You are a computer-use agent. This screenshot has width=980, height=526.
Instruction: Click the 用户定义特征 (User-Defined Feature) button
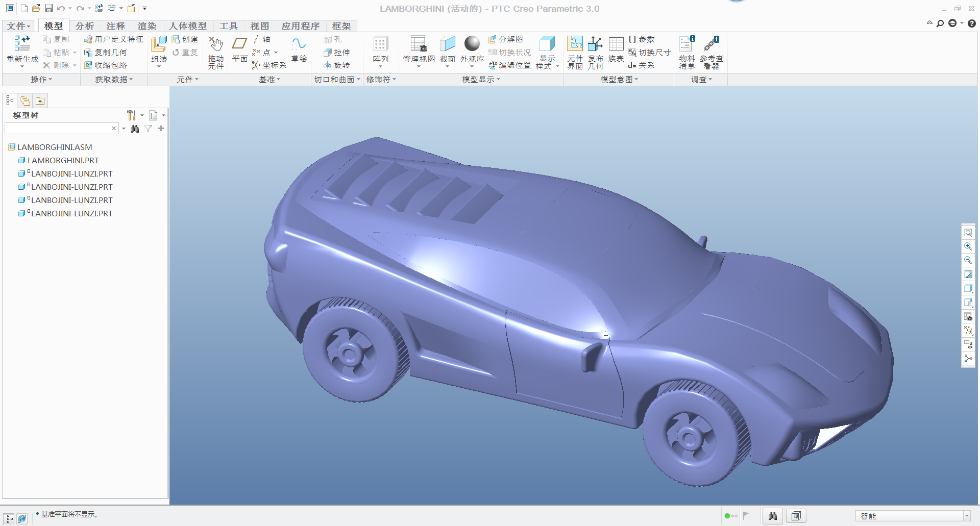click(x=114, y=39)
